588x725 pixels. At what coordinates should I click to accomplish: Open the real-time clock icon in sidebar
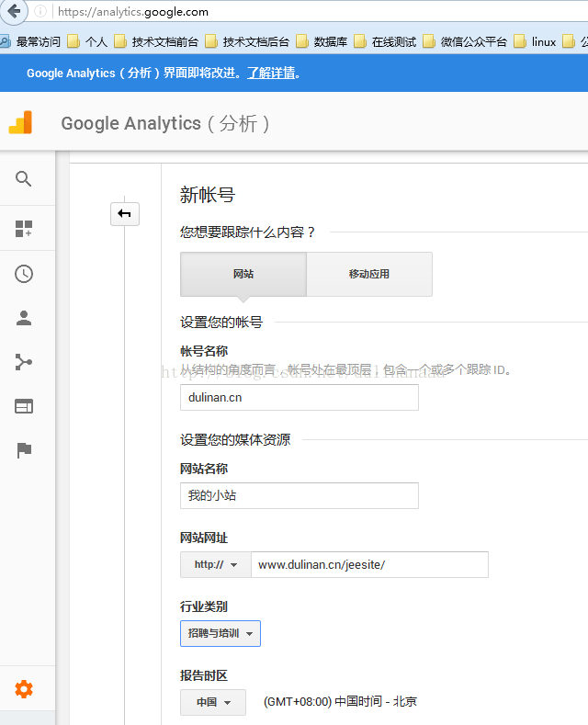24,274
